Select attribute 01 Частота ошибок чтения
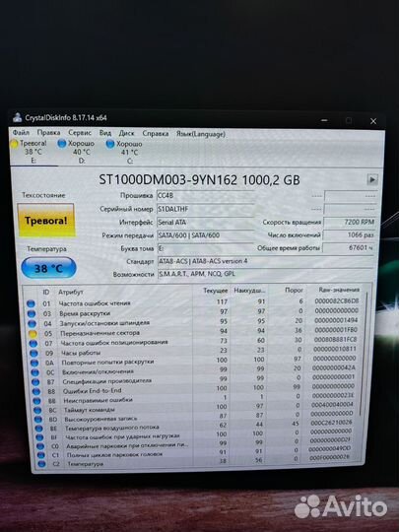The height and width of the screenshot is (532, 399). coord(193,302)
